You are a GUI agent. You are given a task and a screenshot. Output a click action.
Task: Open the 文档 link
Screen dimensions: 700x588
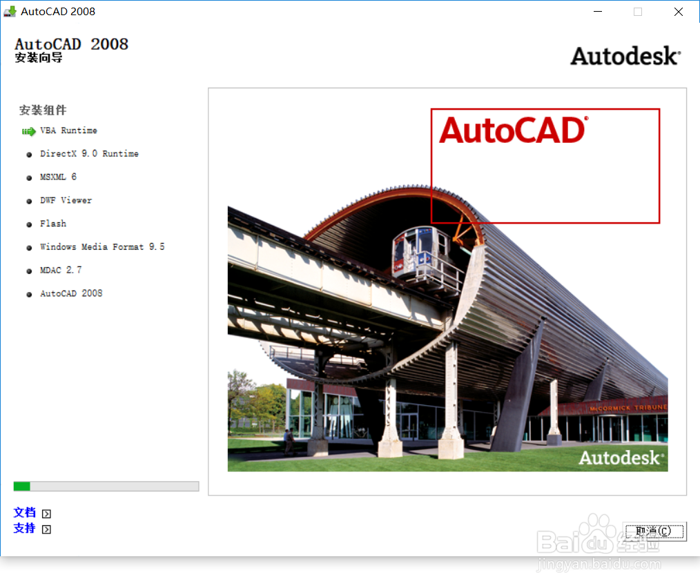(x=24, y=513)
